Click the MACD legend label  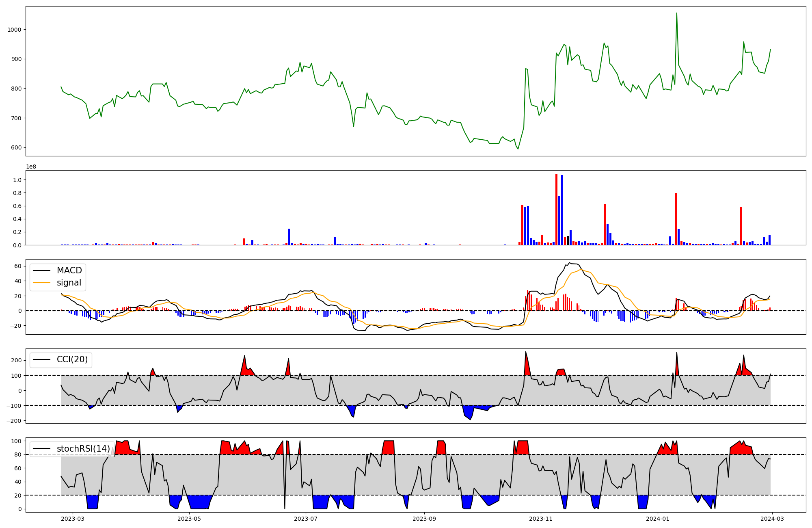[69, 270]
